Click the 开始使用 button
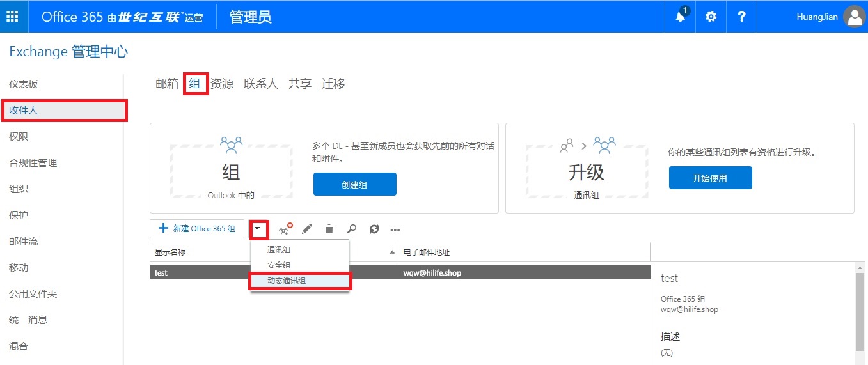Screen dimensions: 868x365 pos(711,178)
